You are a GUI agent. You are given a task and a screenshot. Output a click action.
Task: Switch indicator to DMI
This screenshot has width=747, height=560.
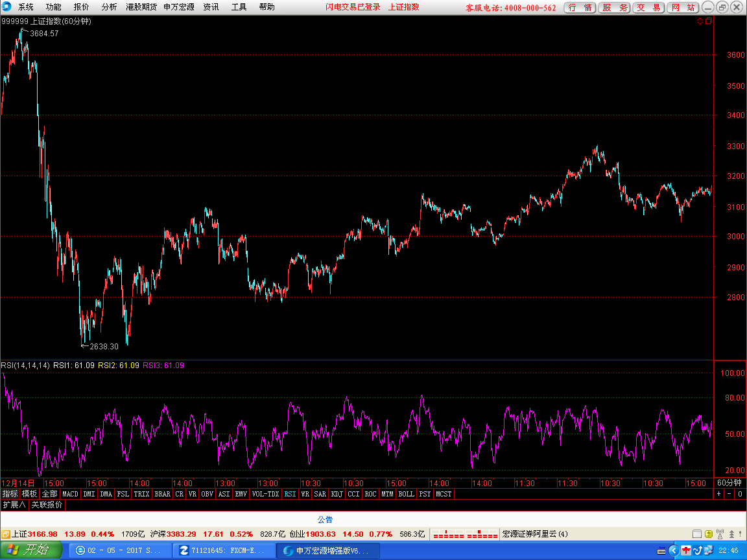89,494
